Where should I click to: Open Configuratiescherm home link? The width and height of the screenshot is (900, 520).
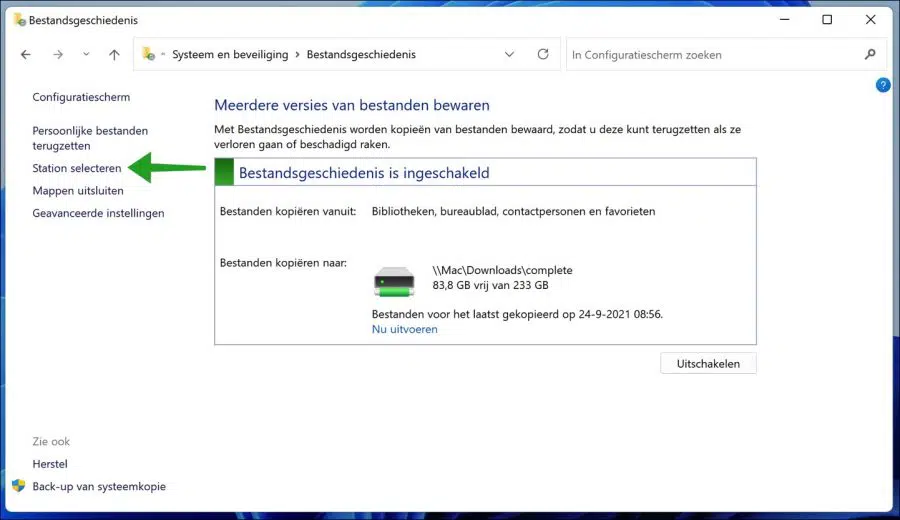pyautogui.click(x=81, y=97)
